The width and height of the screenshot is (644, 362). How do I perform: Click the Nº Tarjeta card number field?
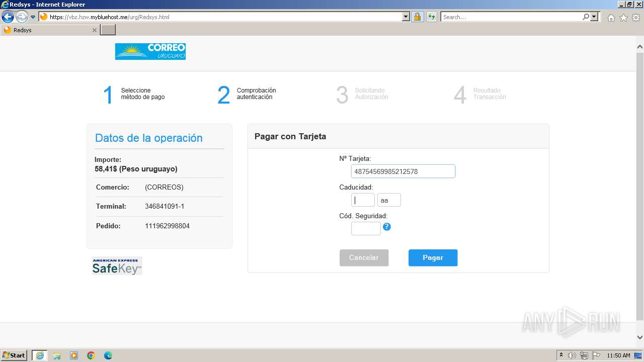(403, 171)
